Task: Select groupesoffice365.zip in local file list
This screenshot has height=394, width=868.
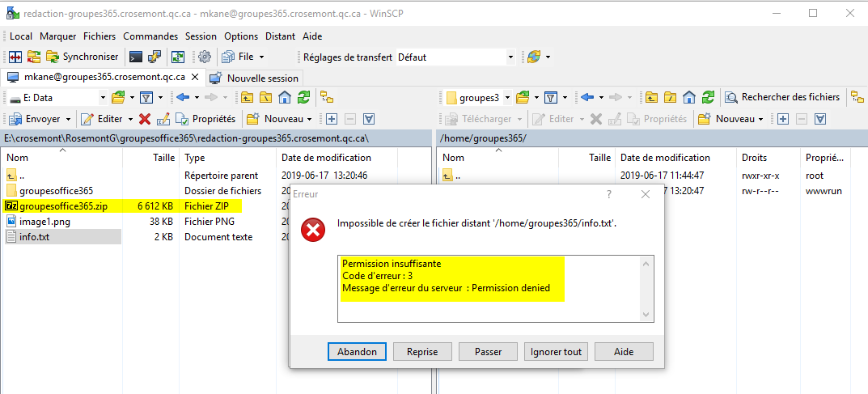Action: coord(63,206)
